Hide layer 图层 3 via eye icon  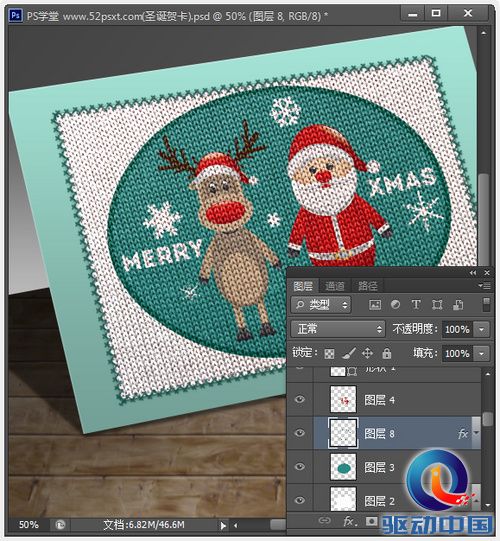pos(300,467)
